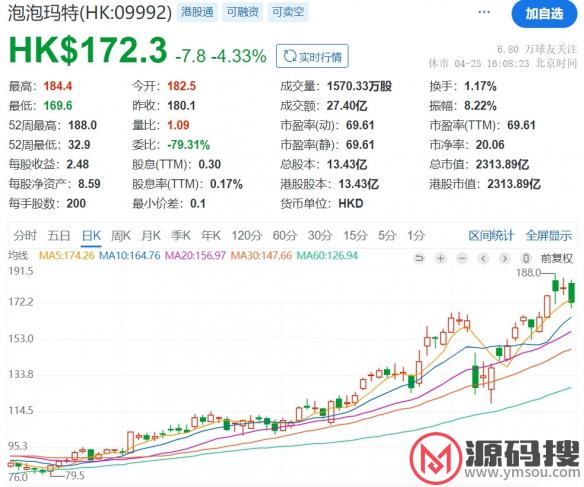Zoom out the chart with minus icon

(x=462, y=258)
